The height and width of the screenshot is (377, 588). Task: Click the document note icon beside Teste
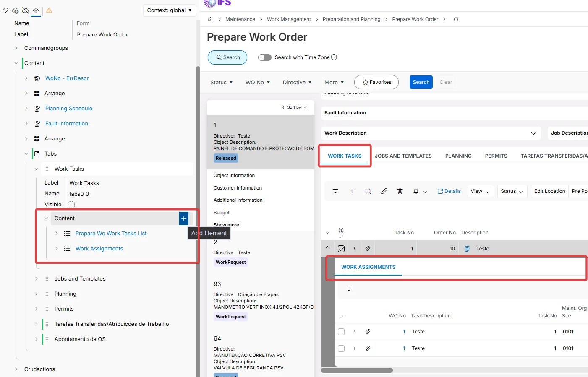(467, 249)
